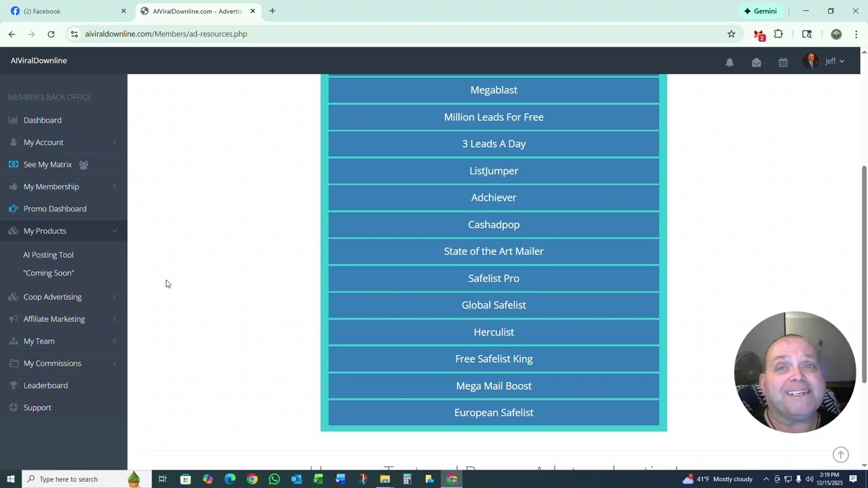Close the Facebook tab

click(123, 11)
